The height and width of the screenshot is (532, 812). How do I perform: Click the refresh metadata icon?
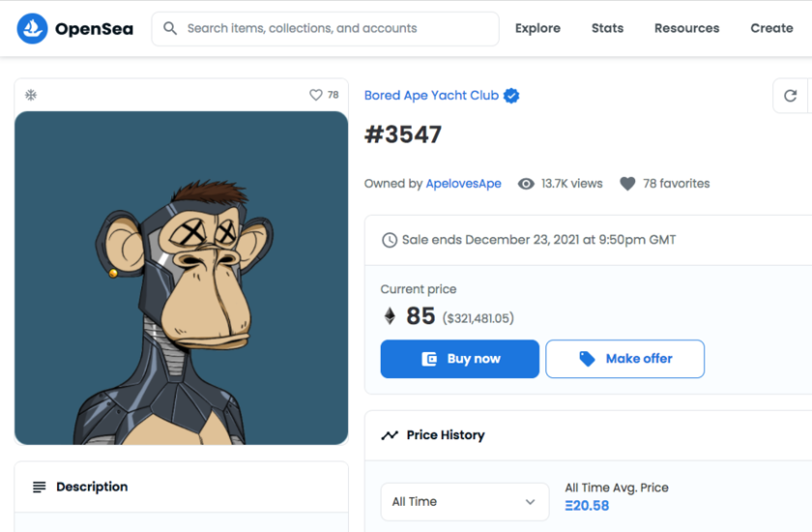(790, 96)
